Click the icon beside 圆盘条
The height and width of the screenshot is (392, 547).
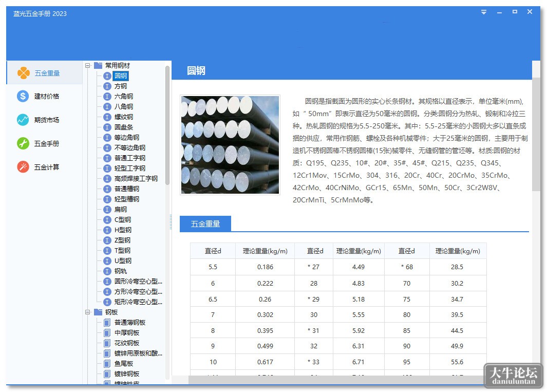pyautogui.click(x=107, y=127)
